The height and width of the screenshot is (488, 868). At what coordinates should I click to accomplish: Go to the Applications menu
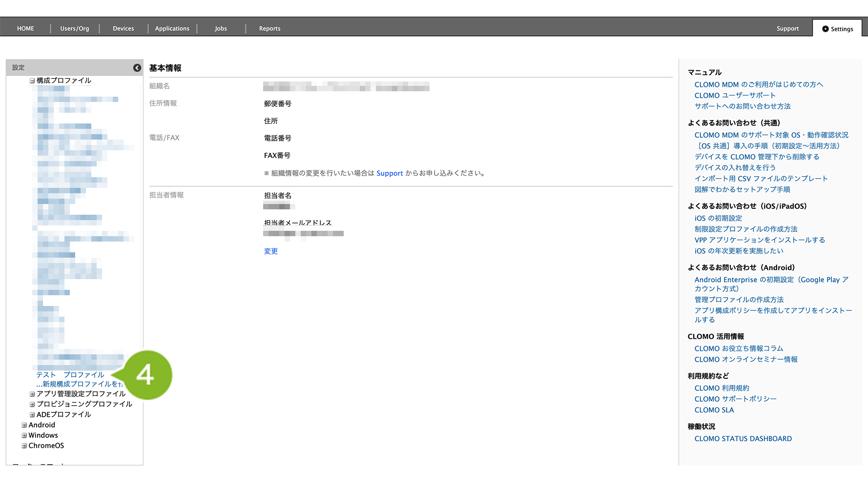coord(172,29)
